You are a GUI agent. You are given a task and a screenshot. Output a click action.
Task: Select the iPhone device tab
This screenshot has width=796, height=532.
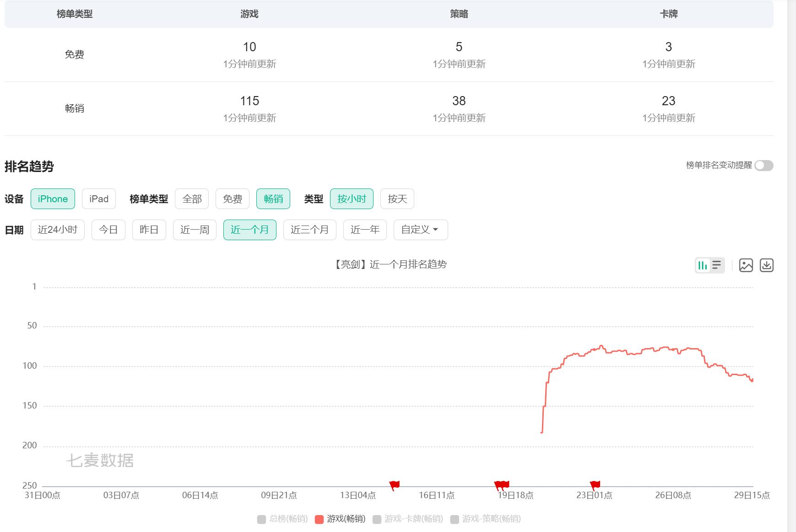coord(52,199)
